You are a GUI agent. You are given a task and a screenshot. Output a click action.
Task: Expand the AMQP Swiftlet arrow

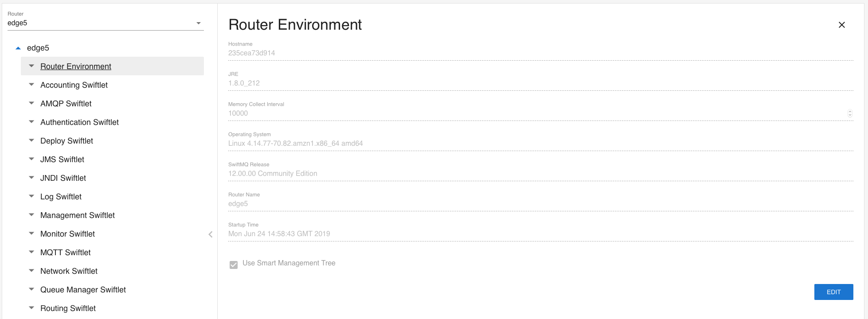coord(31,103)
